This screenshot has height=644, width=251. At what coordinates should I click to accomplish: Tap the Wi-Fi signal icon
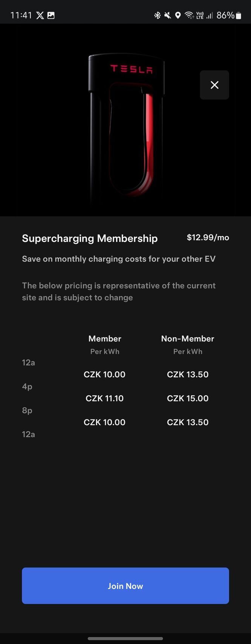point(188,15)
